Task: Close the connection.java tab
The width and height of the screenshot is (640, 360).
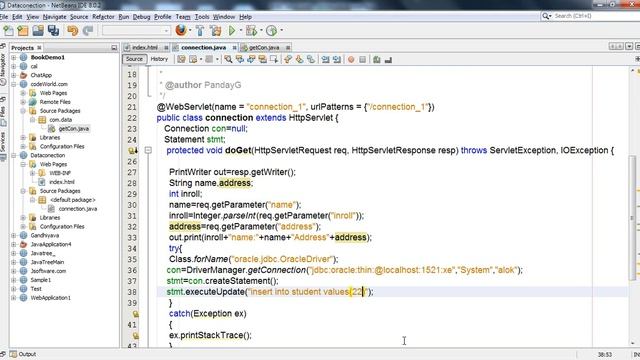Action: click(x=234, y=48)
